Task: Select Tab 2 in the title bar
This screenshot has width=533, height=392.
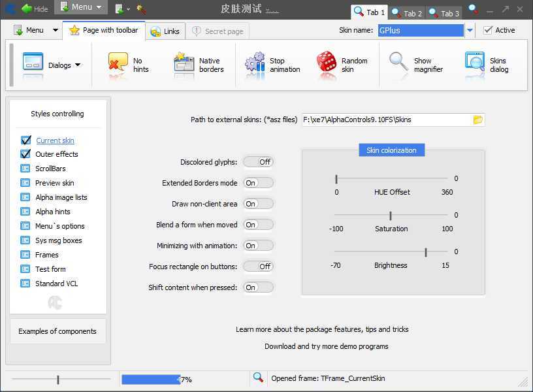Action: pos(406,12)
